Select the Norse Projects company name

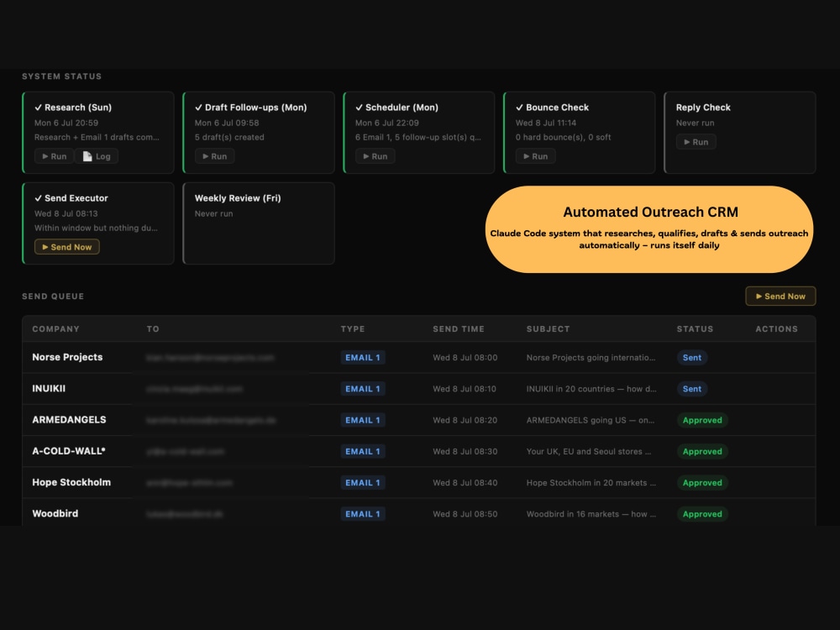[x=67, y=357]
